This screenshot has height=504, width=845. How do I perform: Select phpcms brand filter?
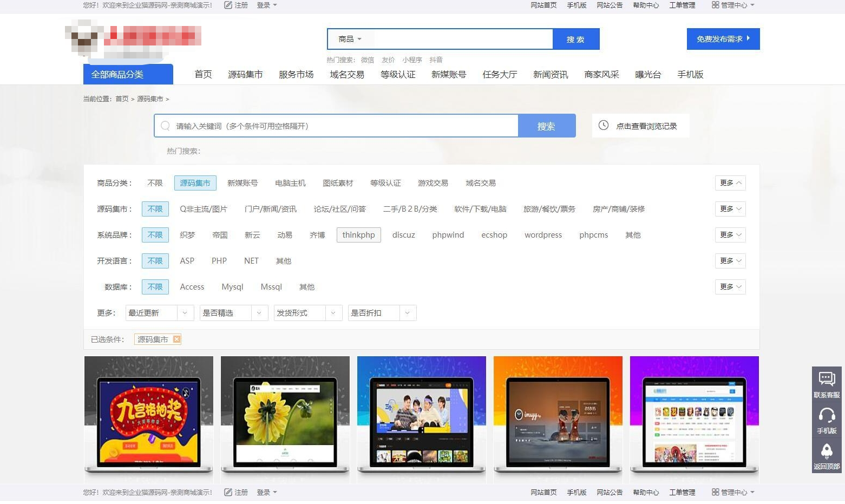click(593, 235)
